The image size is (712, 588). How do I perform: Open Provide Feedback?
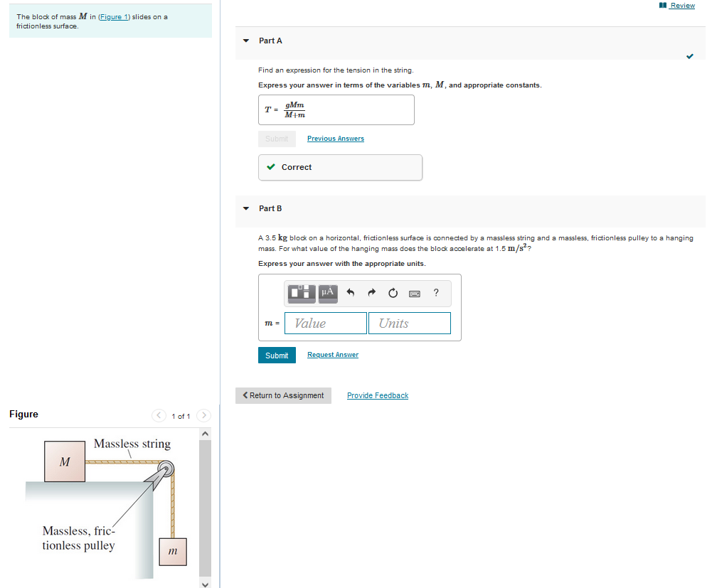pyautogui.click(x=377, y=395)
